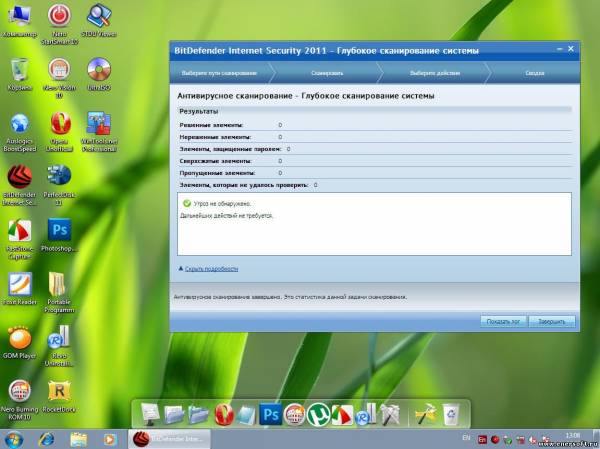Launch Nero Vision 10 desktop shortcut

coord(59,78)
